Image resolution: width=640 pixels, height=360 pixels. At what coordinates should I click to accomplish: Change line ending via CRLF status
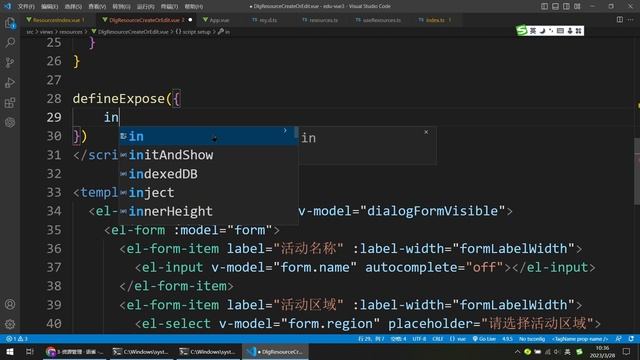tap(438, 339)
